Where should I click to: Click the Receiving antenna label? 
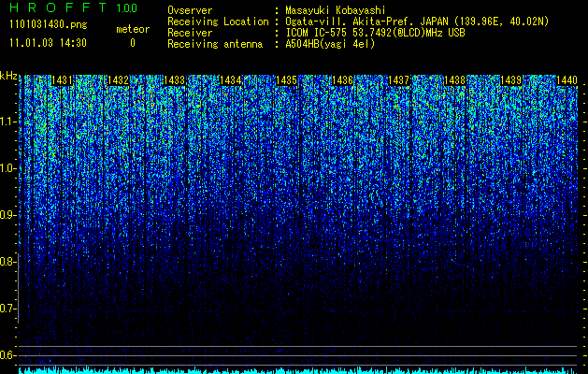coord(215,44)
